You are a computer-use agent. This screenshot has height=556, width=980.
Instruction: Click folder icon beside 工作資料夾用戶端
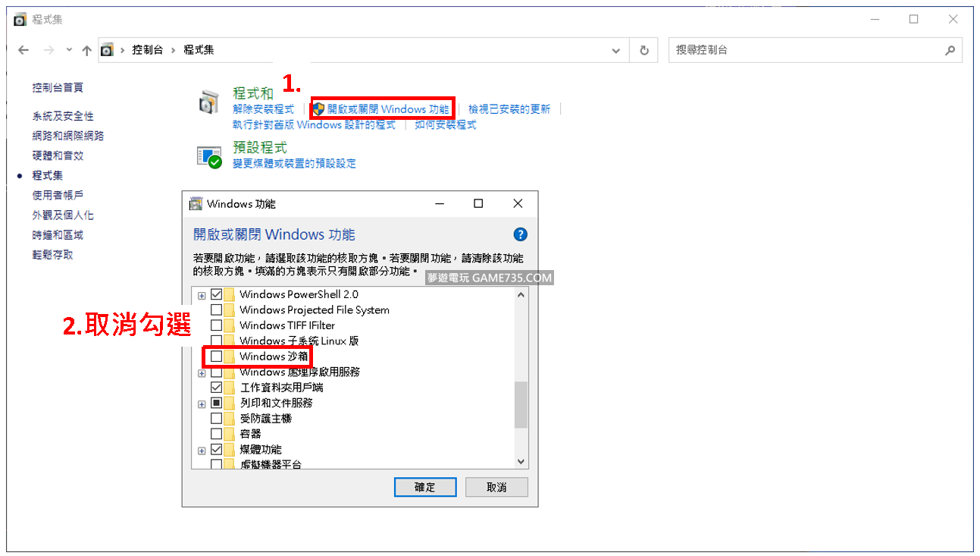[x=230, y=387]
